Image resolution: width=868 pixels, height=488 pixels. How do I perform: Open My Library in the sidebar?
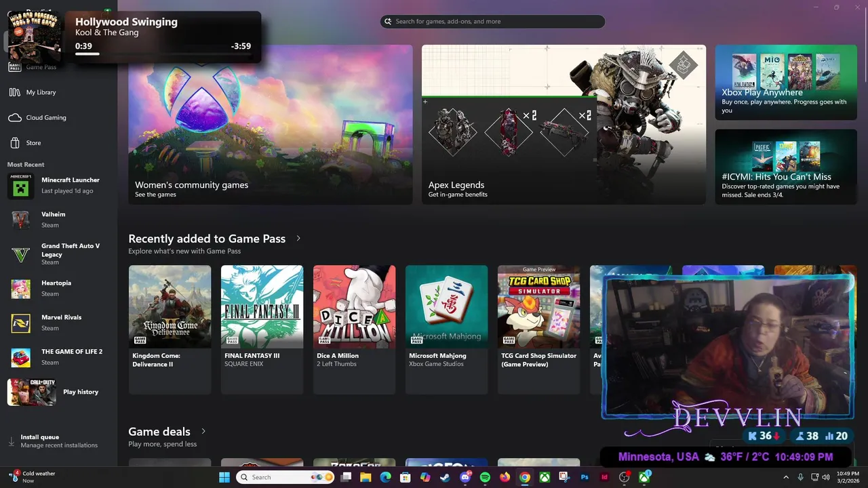pos(41,92)
